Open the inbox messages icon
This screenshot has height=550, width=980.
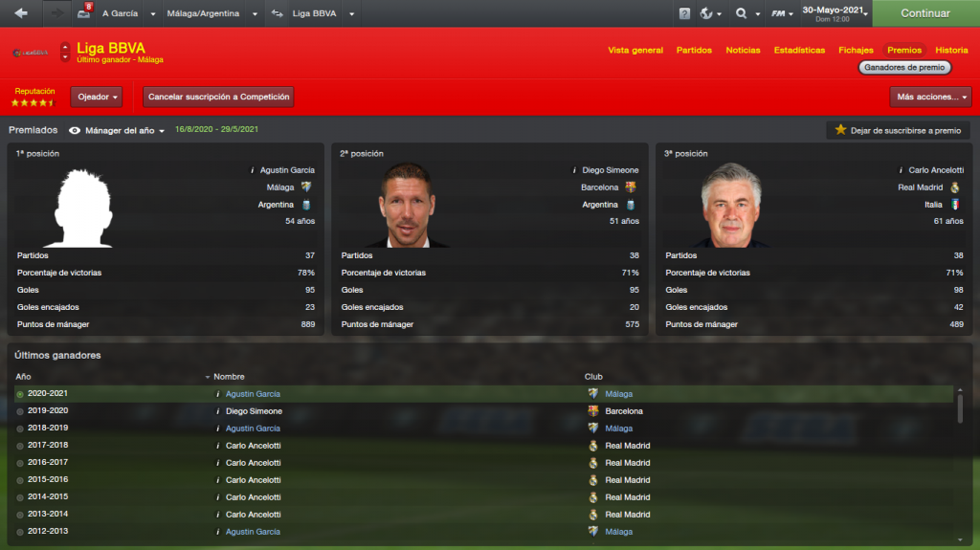click(x=84, y=13)
